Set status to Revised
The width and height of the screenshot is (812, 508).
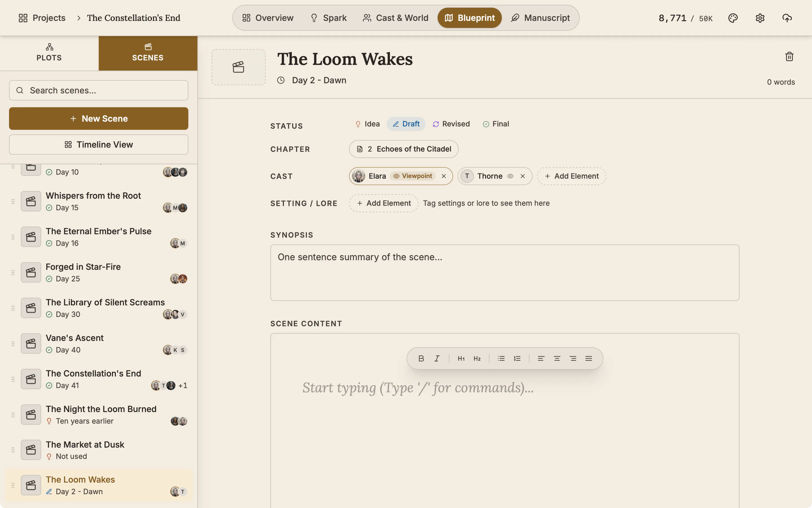coord(451,124)
